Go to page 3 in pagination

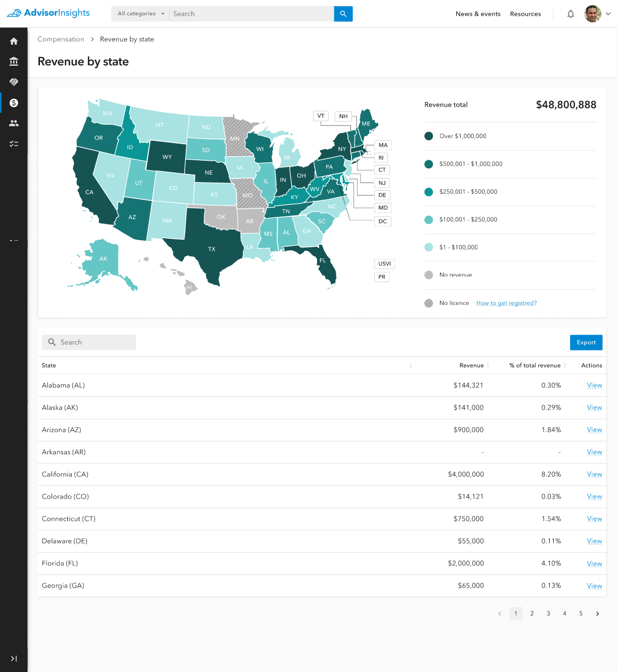[548, 614]
